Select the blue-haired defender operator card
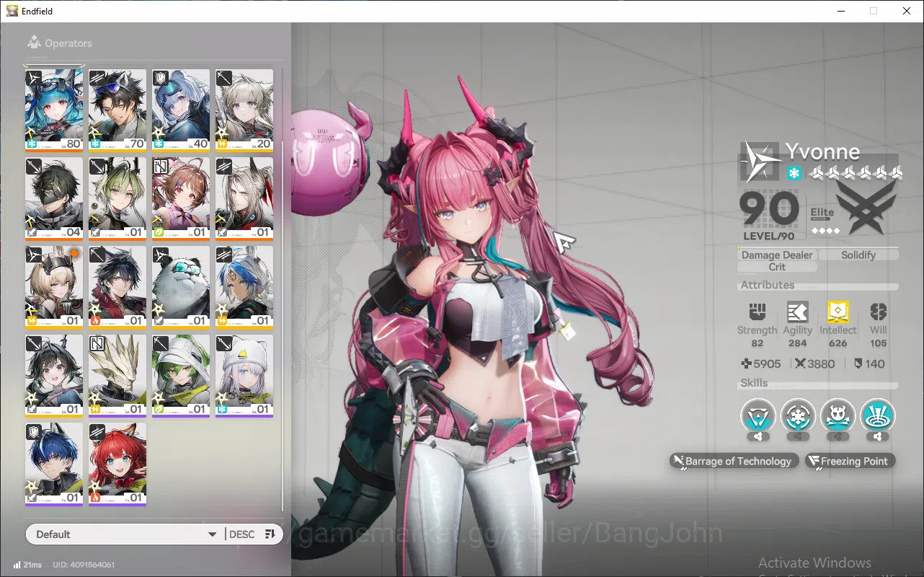This screenshot has height=577, width=924. [54, 464]
